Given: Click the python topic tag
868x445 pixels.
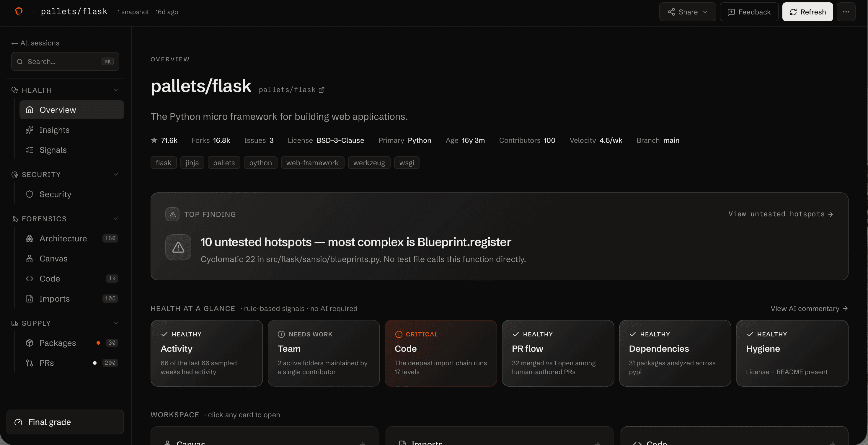Looking at the screenshot, I should tap(260, 163).
